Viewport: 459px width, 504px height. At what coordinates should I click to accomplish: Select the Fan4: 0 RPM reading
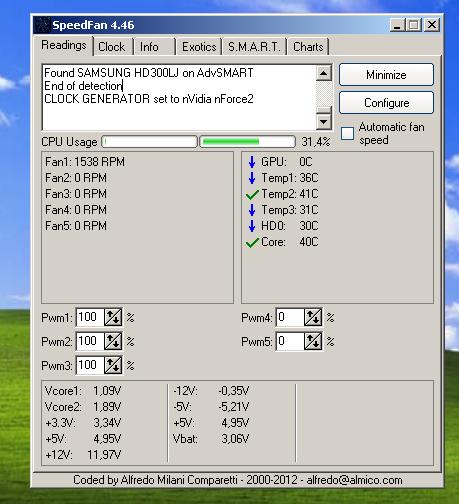point(76,210)
